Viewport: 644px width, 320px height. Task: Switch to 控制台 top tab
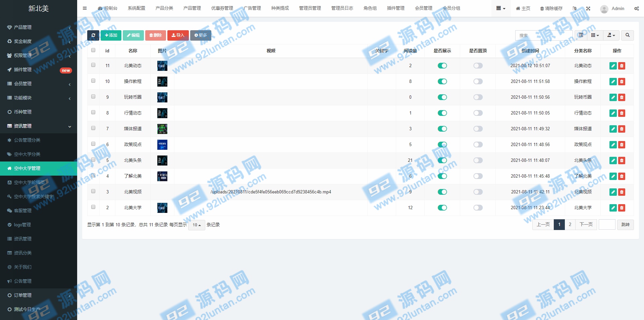[108, 8]
